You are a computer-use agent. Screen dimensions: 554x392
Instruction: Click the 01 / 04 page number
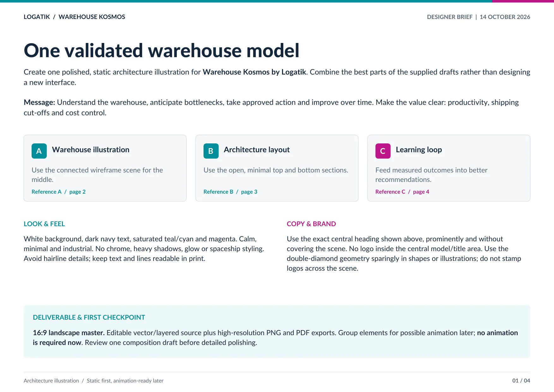click(521, 381)
